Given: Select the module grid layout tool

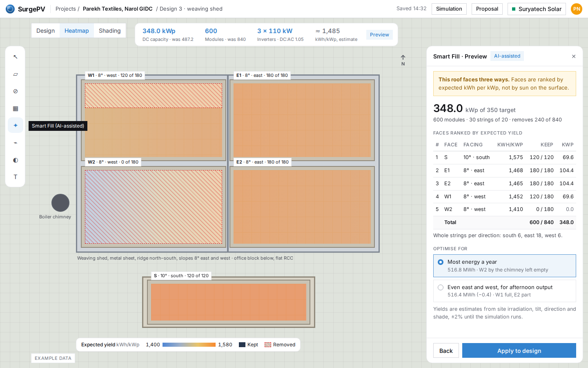Looking at the screenshot, I should point(16,108).
